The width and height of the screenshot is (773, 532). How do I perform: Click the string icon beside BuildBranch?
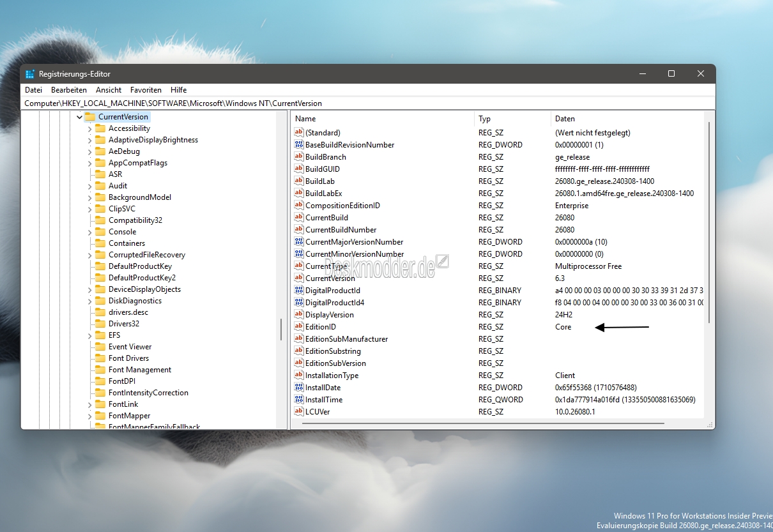click(299, 156)
